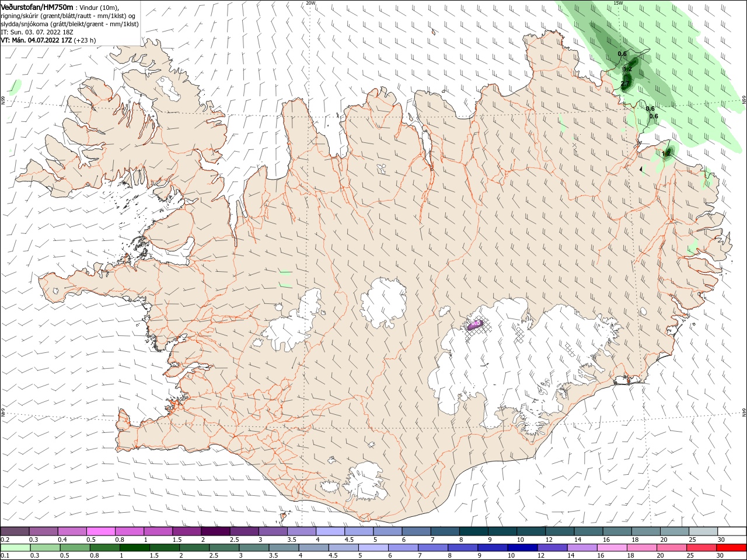Pick the 0.5 swatch in the lower green legend row

pyautogui.click(x=74, y=548)
